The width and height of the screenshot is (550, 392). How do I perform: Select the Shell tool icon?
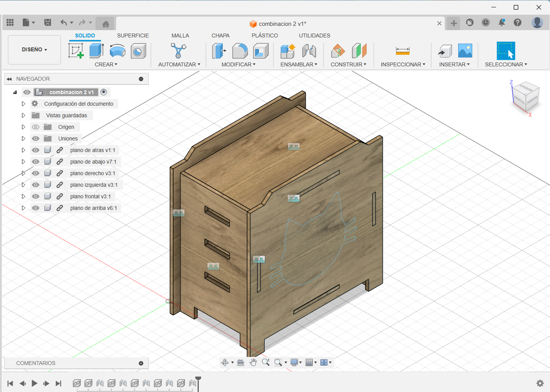tap(261, 51)
